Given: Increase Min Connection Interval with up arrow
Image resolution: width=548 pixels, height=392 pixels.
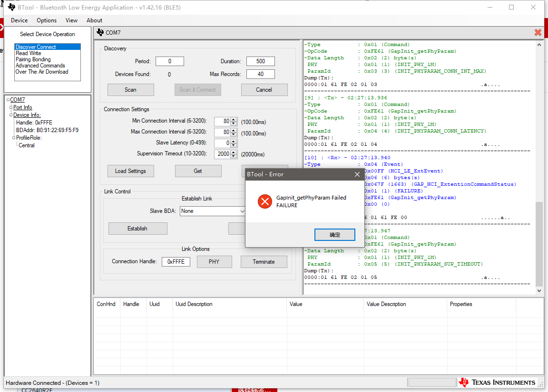Looking at the screenshot, I should [x=234, y=119].
